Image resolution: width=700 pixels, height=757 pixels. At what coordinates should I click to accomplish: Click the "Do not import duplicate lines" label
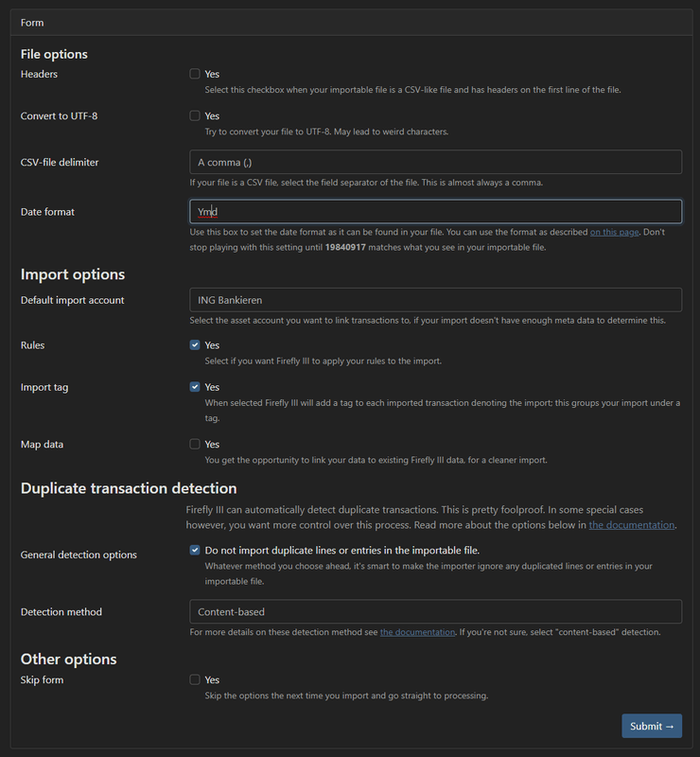(x=341, y=550)
